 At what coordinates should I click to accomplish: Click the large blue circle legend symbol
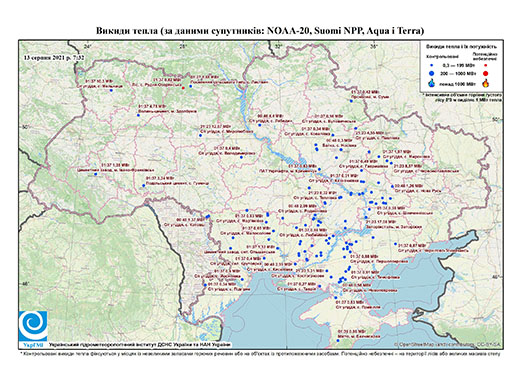point(431,73)
